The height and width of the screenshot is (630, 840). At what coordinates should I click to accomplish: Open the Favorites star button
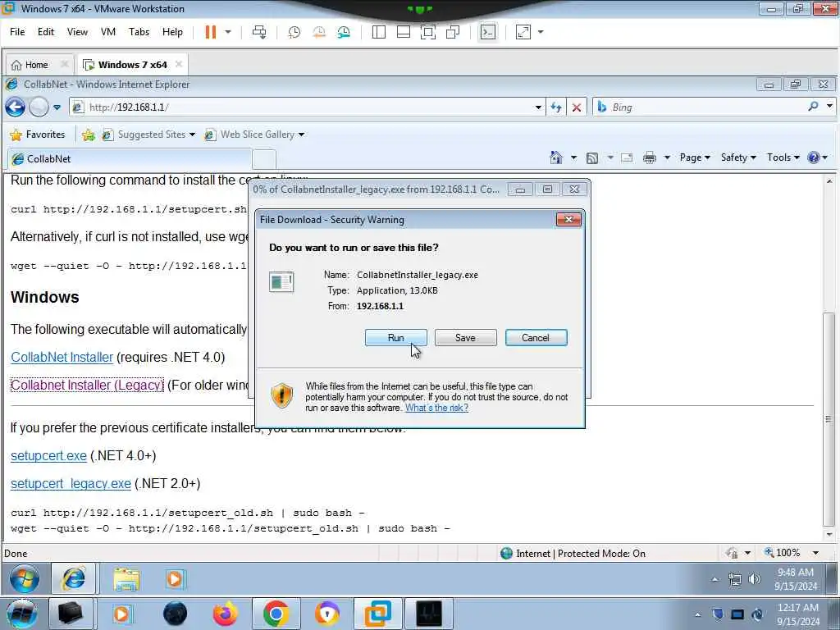click(38, 135)
